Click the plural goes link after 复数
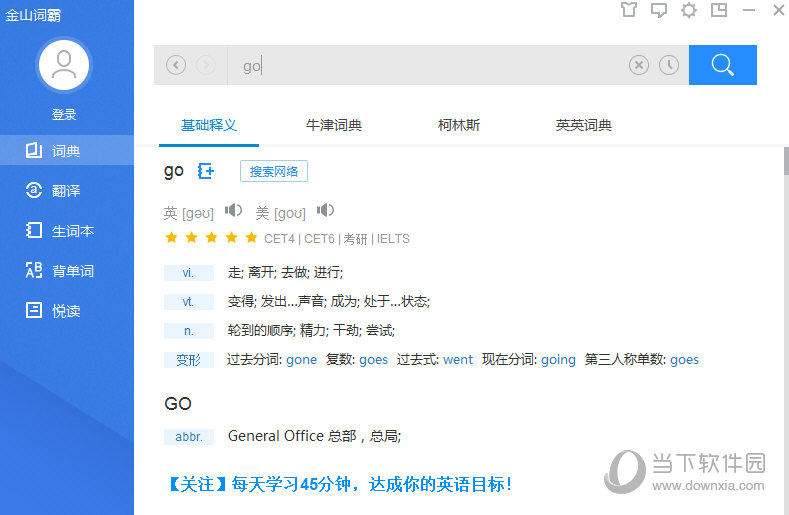The width and height of the screenshot is (789, 515). tap(373, 360)
